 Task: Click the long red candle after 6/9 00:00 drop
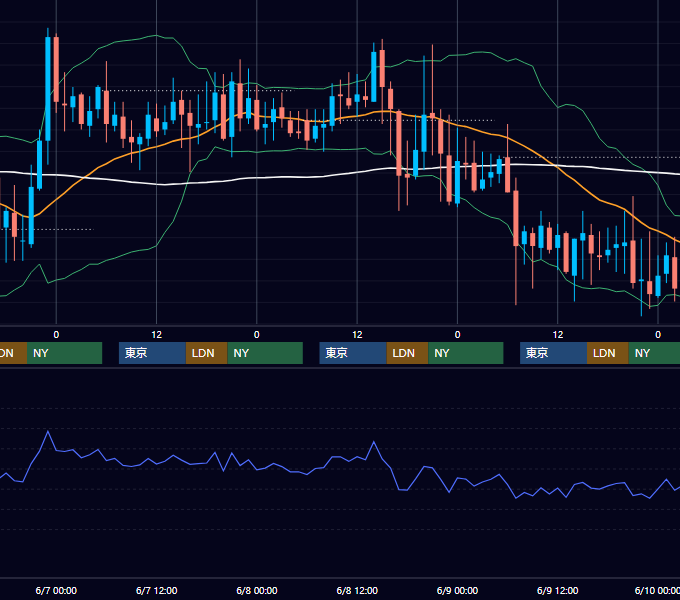tap(516, 218)
